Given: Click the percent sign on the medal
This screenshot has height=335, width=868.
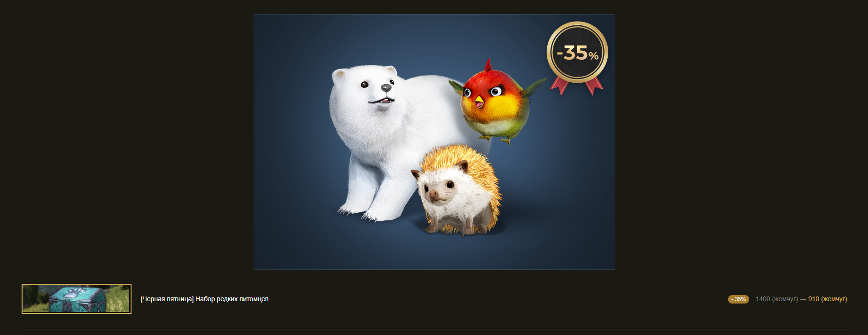Looking at the screenshot, I should [x=593, y=56].
